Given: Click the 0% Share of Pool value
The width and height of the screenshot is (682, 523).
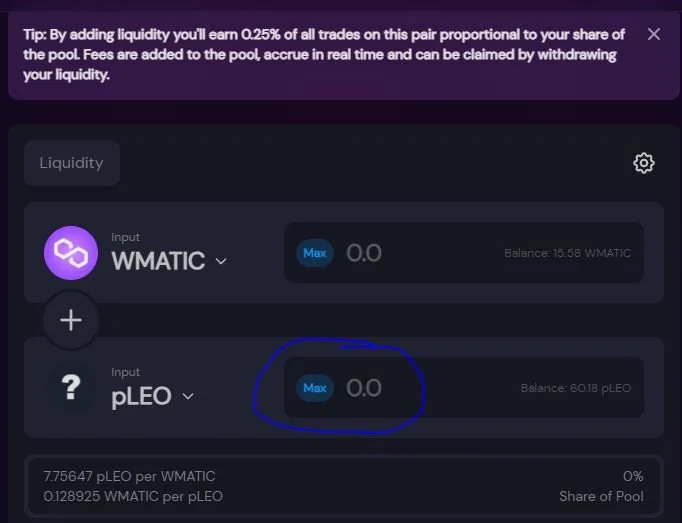Looking at the screenshot, I should (633, 476).
